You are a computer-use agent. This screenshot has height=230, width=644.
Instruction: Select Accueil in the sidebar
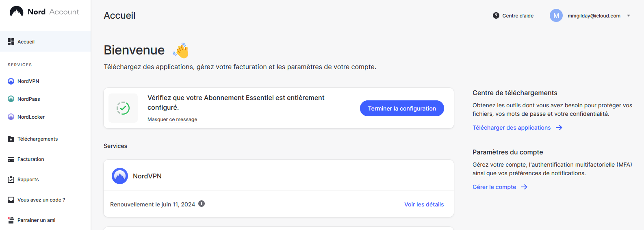pyautogui.click(x=26, y=42)
